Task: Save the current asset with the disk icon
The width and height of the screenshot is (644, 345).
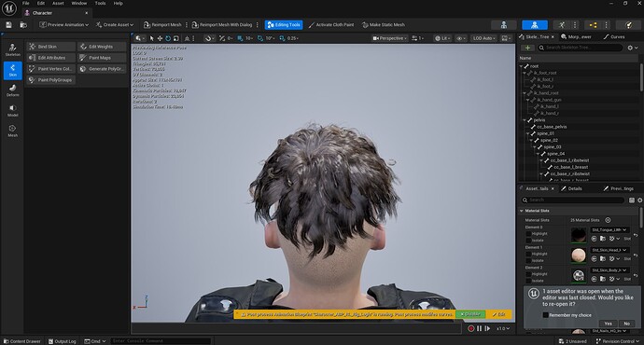Action: point(8,25)
